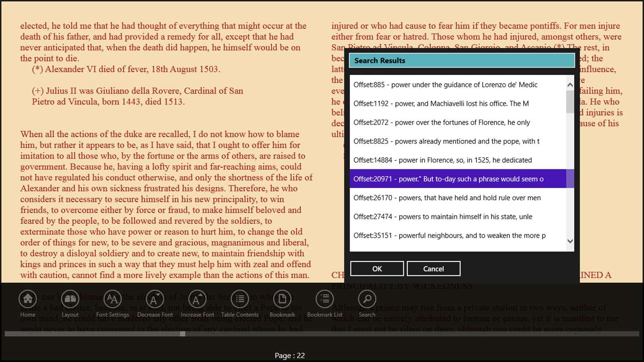Select highlighted result Offset:20971
Screen dimensions: 644x362
click(458, 179)
